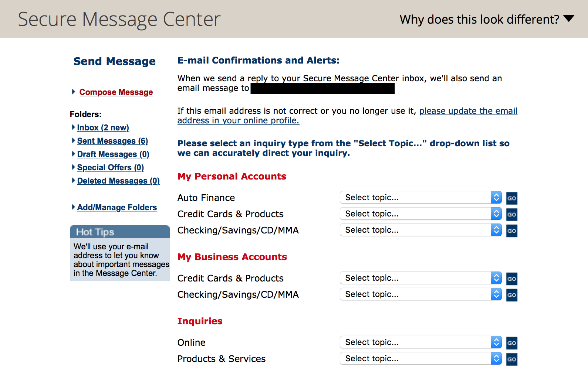Click GO next to Products & Services
The width and height of the screenshot is (588, 379).
(x=511, y=359)
